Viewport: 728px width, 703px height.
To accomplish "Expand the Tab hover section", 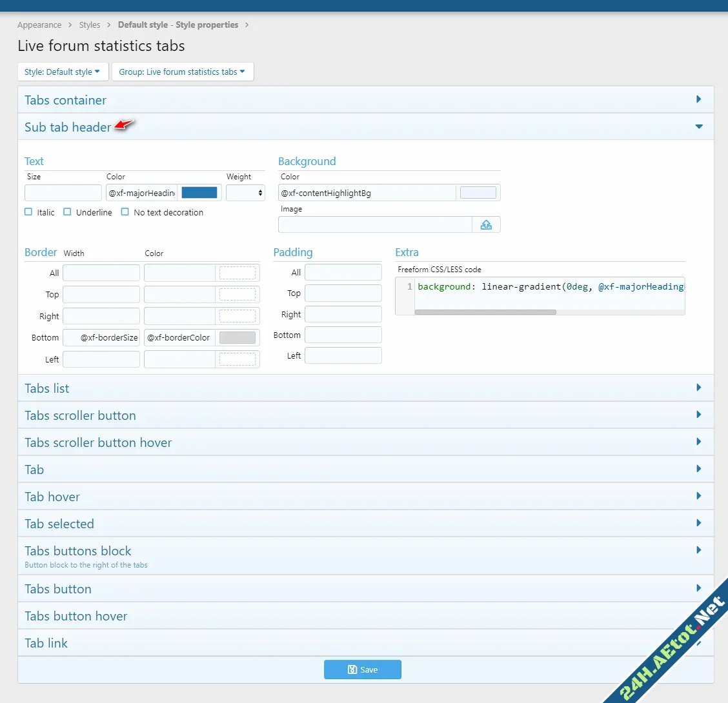I will pyautogui.click(x=698, y=496).
